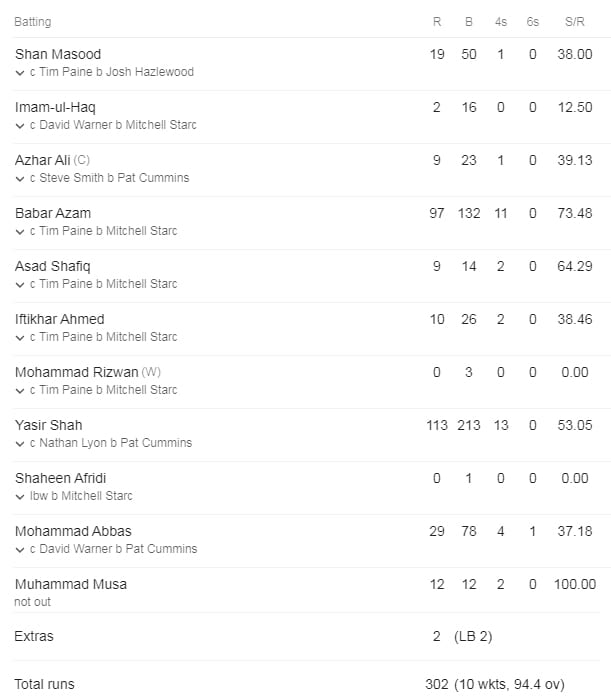Click Shan Masood player name
Screen dimensions: 611x698
tap(58, 54)
